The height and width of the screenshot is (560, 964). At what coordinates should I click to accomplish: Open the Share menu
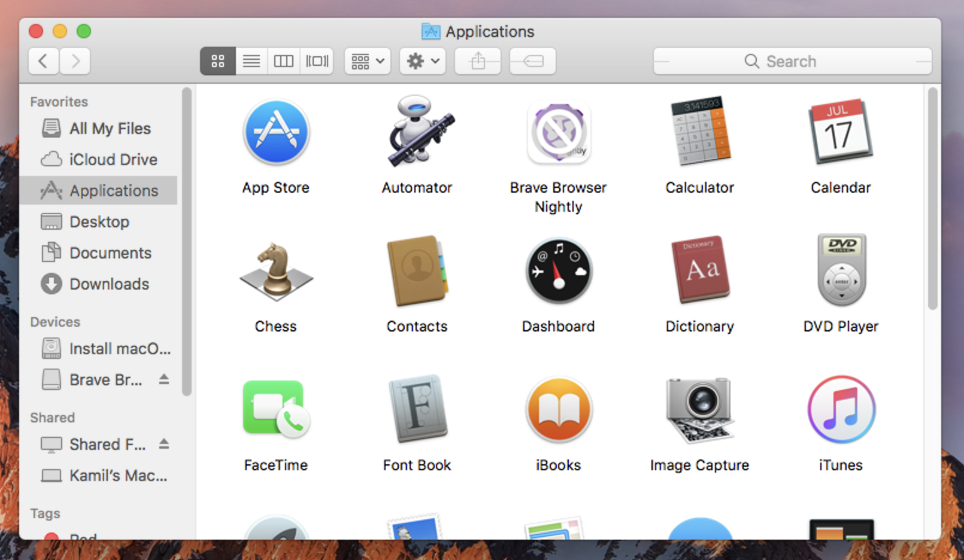click(x=477, y=60)
